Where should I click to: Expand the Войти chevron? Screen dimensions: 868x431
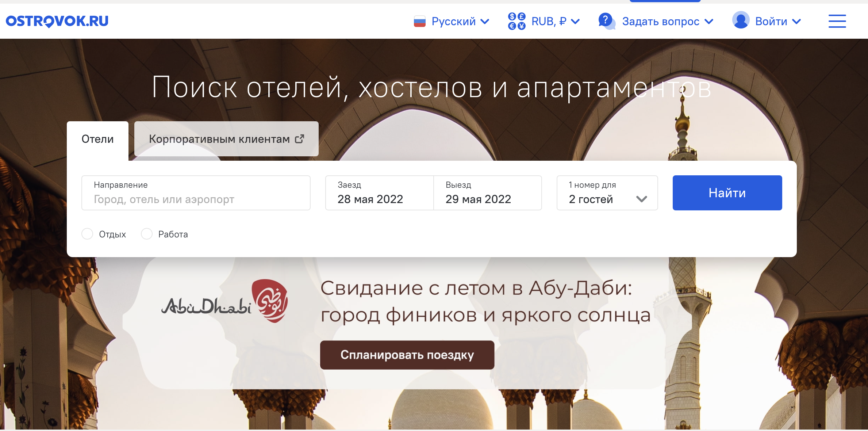coord(796,22)
